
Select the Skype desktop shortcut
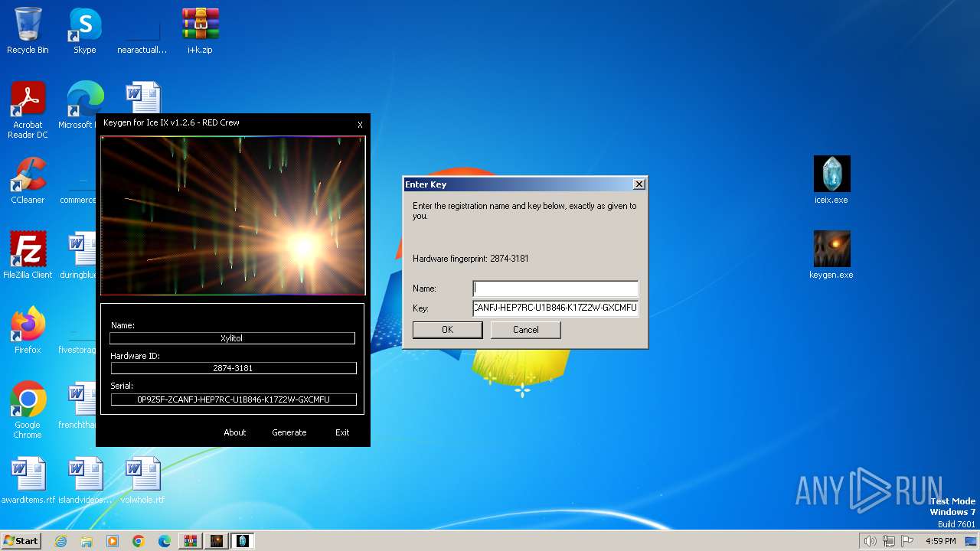pyautogui.click(x=85, y=31)
